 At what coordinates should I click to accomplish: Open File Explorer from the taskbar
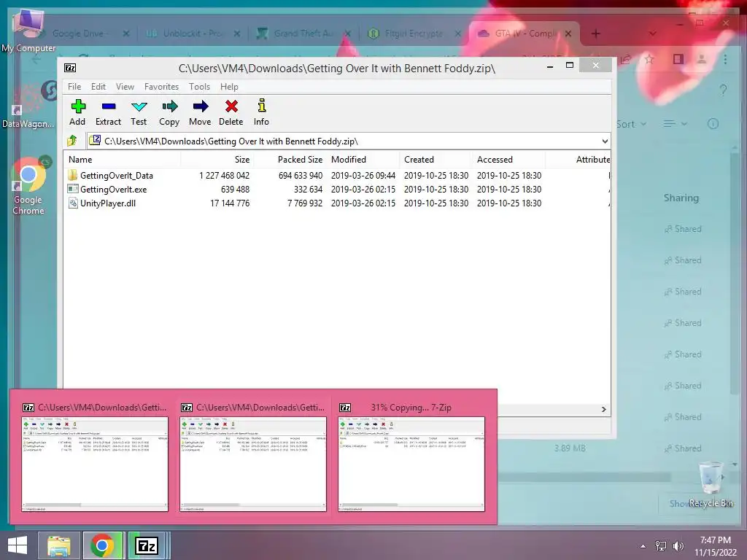tap(58, 545)
